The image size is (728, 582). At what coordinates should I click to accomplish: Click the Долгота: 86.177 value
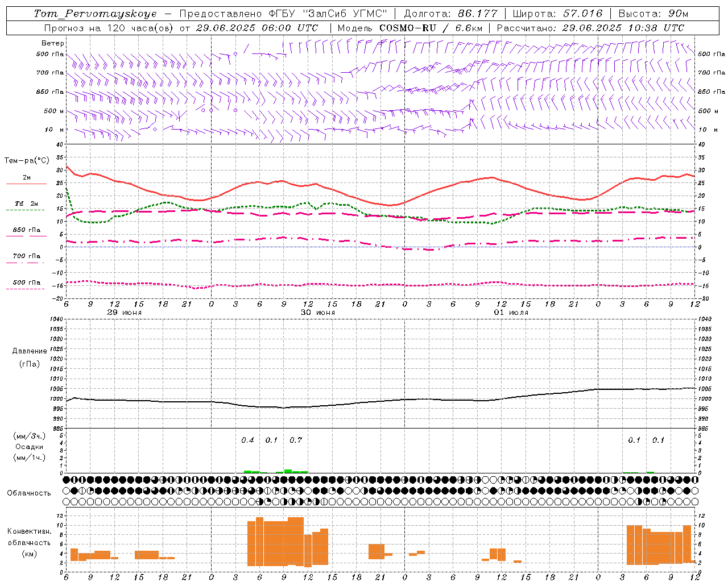450,14
